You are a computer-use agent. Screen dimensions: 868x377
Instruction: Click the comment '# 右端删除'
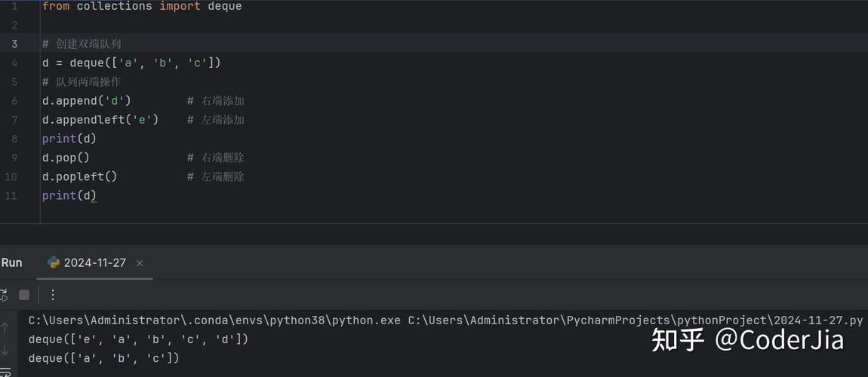pos(215,158)
